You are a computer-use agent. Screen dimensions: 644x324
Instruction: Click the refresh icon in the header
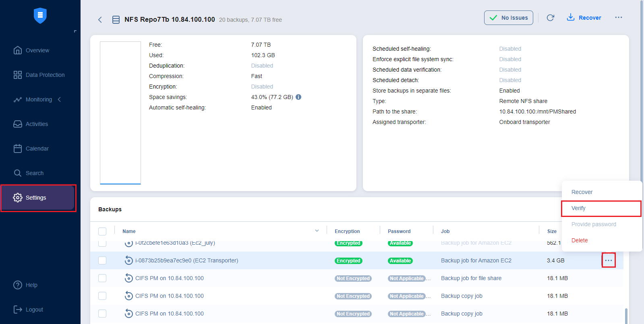point(550,18)
